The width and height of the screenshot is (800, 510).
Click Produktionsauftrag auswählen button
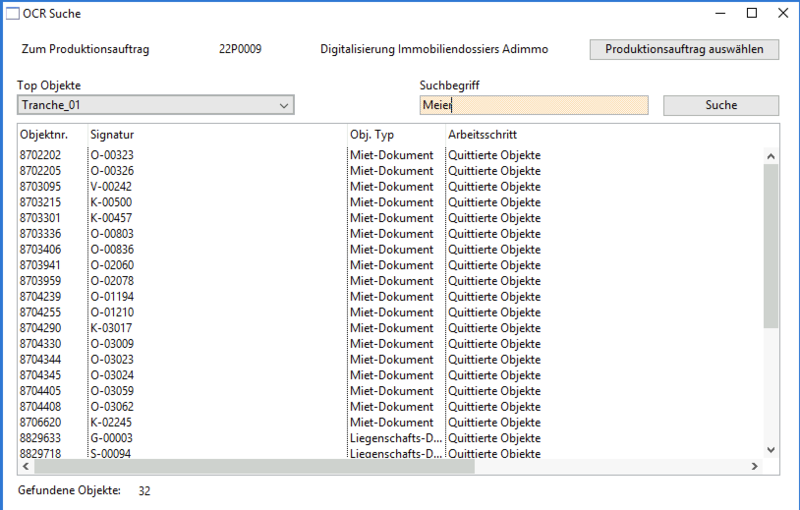(684, 49)
